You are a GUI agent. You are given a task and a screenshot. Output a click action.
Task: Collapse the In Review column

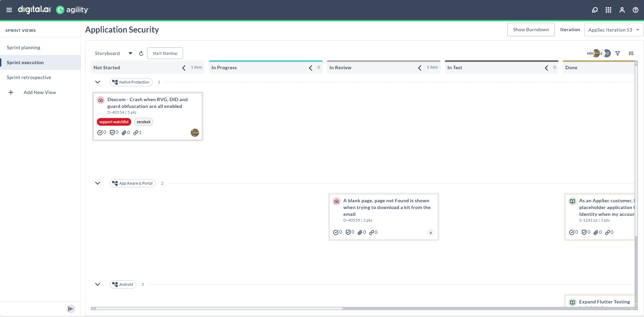point(419,68)
